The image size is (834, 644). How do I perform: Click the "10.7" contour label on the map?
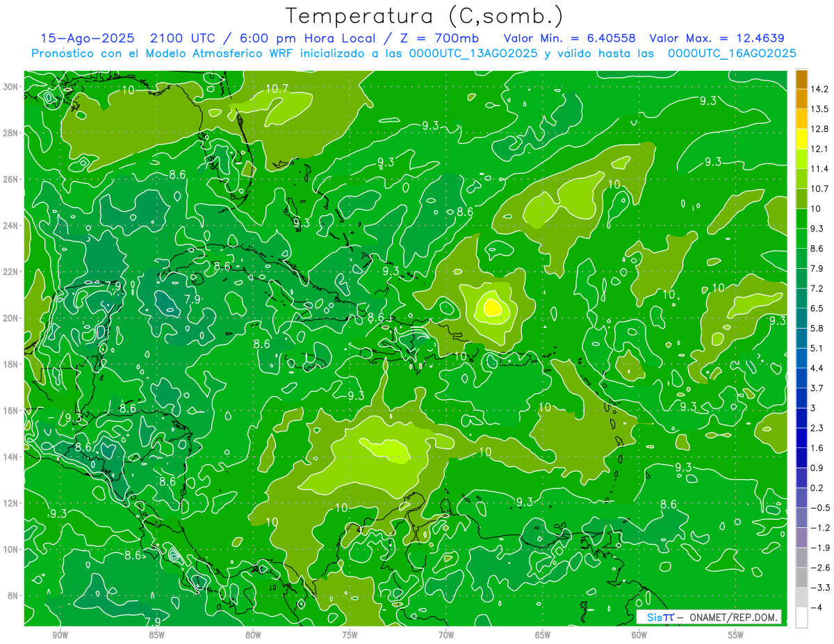pos(277,89)
